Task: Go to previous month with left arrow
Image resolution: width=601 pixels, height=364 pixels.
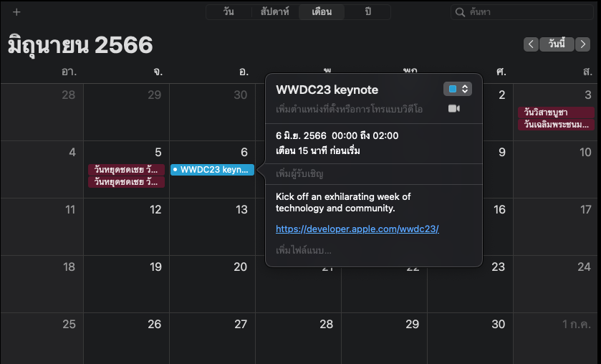Action: coord(531,44)
